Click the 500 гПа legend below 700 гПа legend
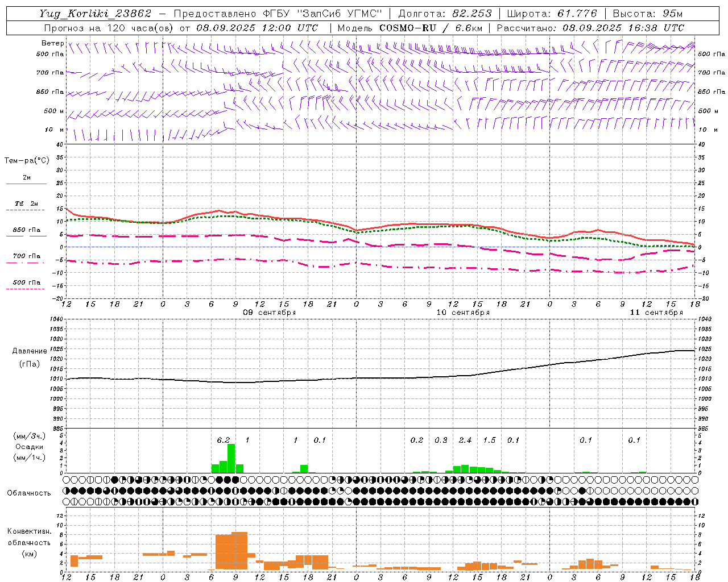Viewport: 728px width, 582px height. pyautogui.click(x=27, y=282)
